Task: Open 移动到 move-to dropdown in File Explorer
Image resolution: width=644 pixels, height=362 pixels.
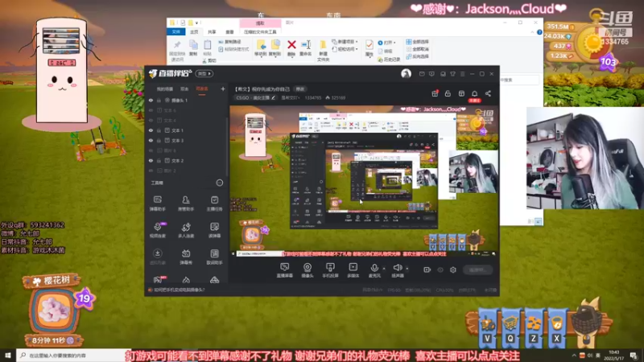Action: pos(261,48)
